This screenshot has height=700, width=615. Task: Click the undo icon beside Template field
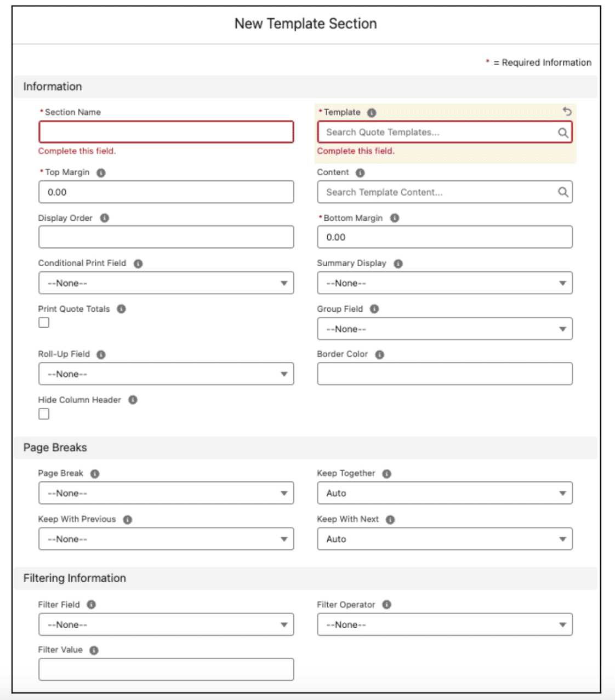pyautogui.click(x=567, y=112)
